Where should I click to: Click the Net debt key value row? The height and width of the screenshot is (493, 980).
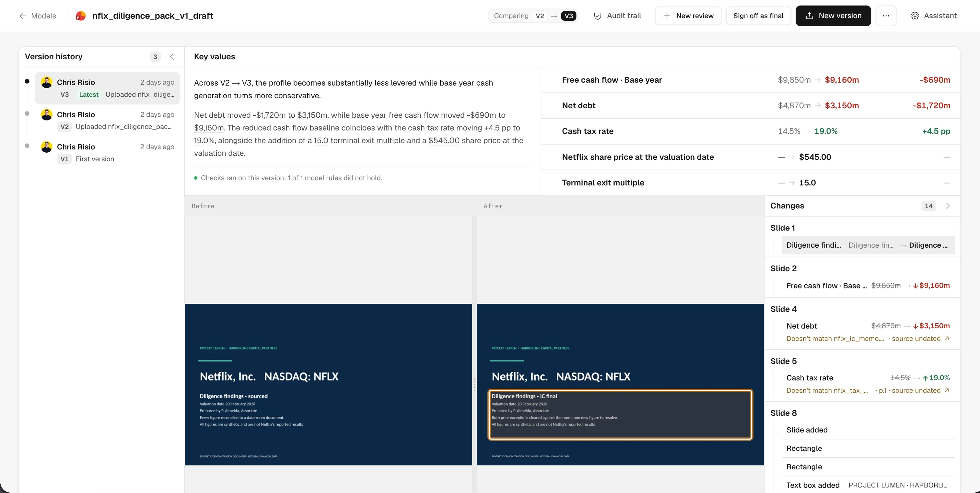[x=750, y=105]
